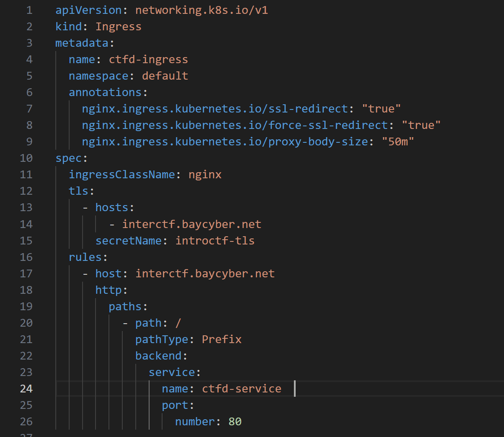Click the paths key on line 19
The width and height of the screenshot is (504, 437).
click(x=125, y=306)
